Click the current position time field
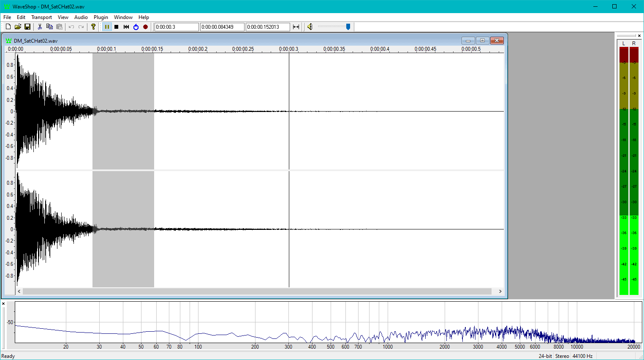644x360 pixels. point(176,27)
